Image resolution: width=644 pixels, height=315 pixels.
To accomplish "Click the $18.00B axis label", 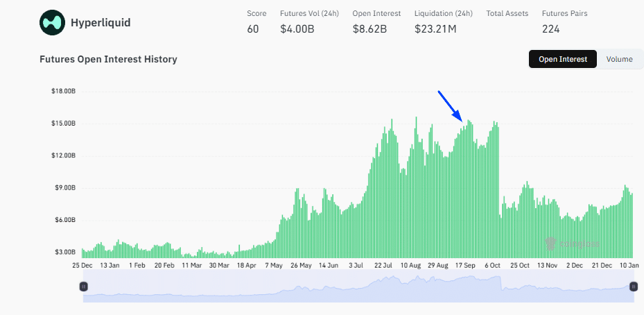I will point(63,92).
